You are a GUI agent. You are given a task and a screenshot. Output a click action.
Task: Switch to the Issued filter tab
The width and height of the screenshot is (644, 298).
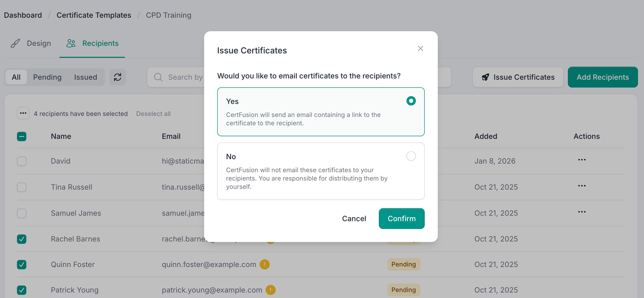tap(86, 77)
